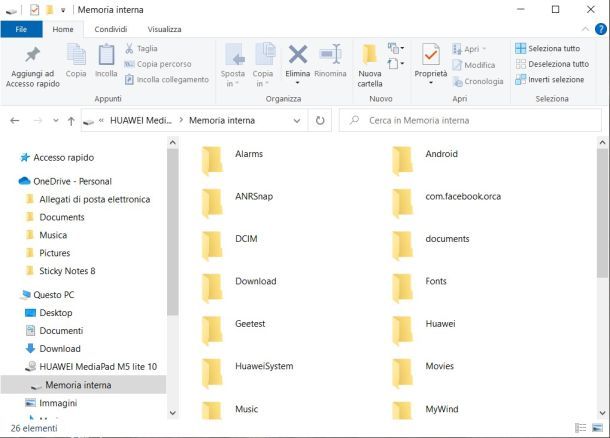The height and width of the screenshot is (438, 610).
Task: Select the DCIM folder
Action: pyautogui.click(x=230, y=244)
